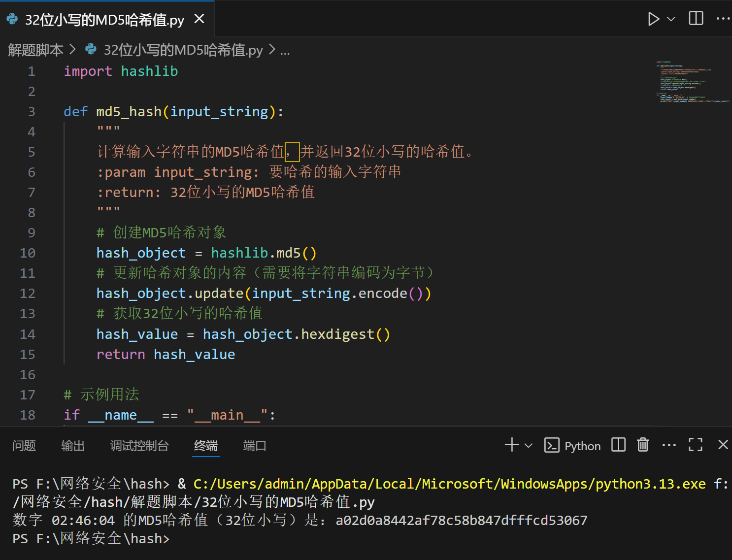Image resolution: width=732 pixels, height=560 pixels.
Task: Expand the breadcrumb ellipsis symbol list
Action: pos(285,50)
